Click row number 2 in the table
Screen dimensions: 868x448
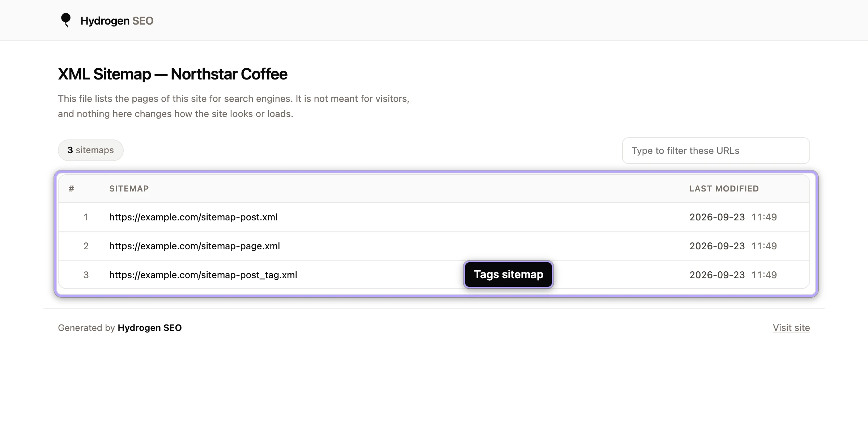coord(86,246)
